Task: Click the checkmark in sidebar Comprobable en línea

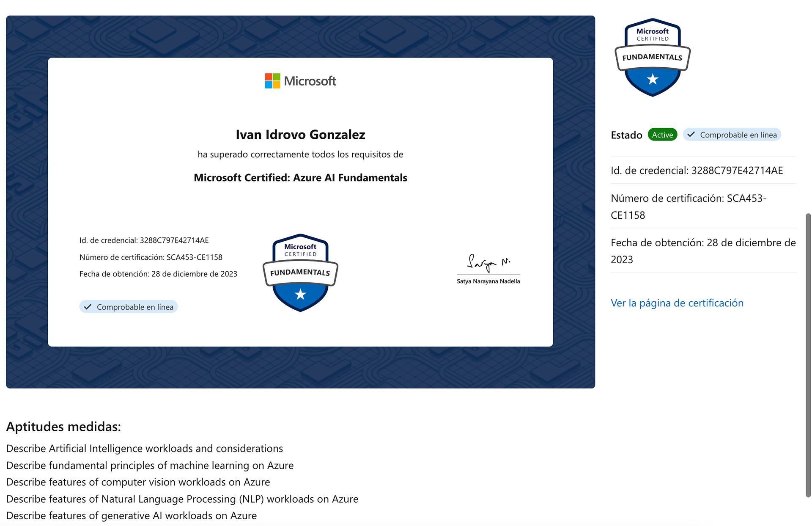Action: [x=691, y=135]
